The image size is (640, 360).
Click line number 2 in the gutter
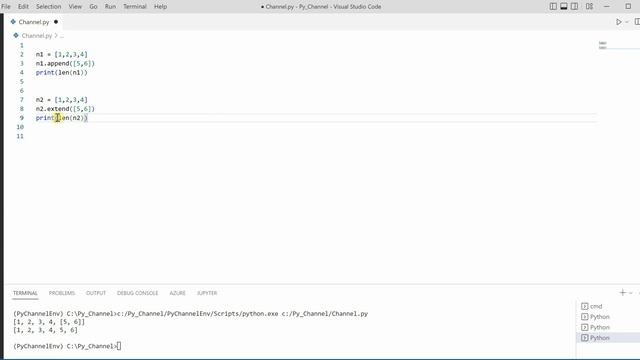click(x=22, y=54)
